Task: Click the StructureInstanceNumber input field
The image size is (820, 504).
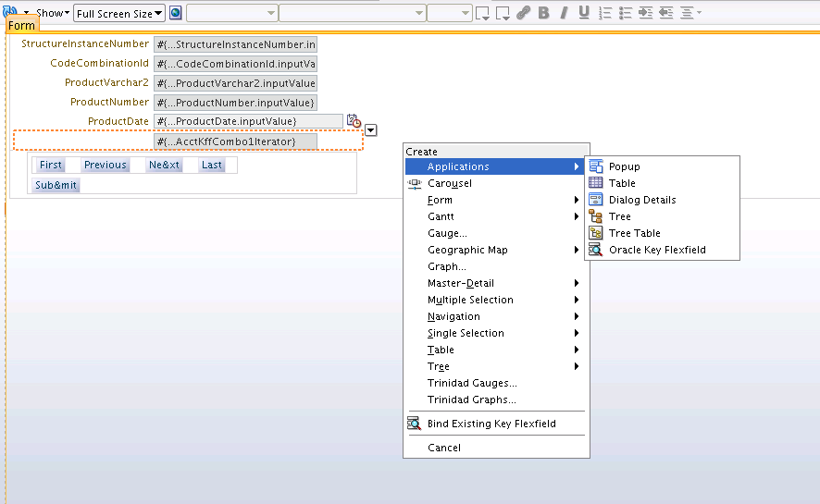Action: 235,44
